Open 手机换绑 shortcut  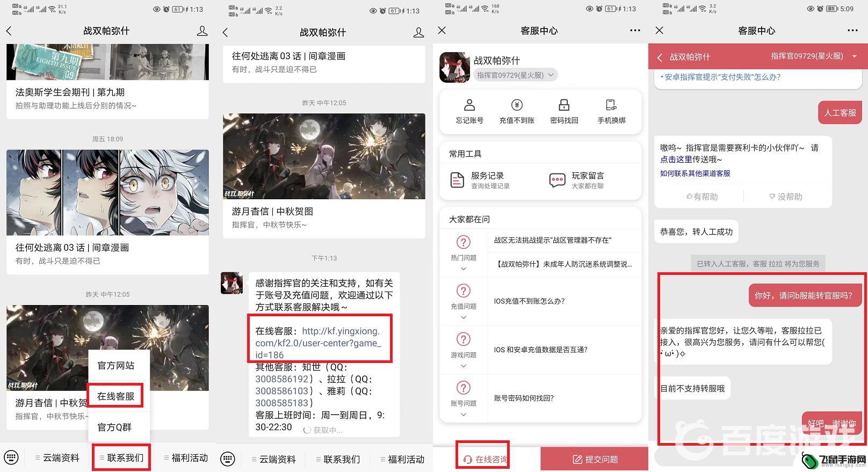click(x=611, y=112)
